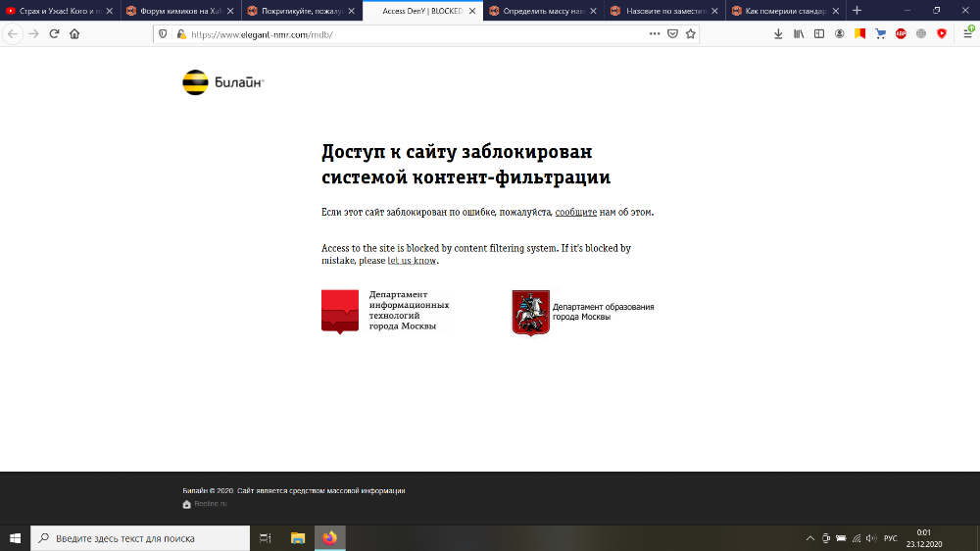Click the Департамент информационных технологий logo
The height and width of the screenshot is (551, 980).
pos(385,312)
